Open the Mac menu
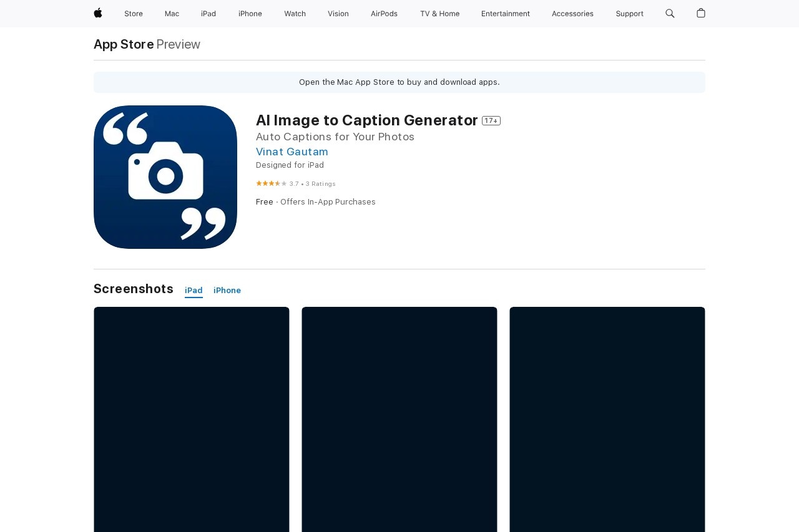Screen dimensions: 799x532 172,14
